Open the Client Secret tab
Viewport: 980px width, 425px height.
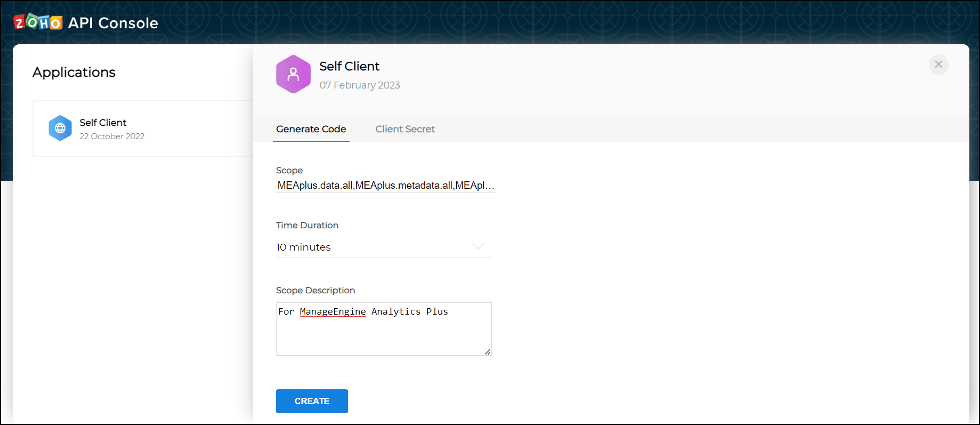click(x=405, y=129)
